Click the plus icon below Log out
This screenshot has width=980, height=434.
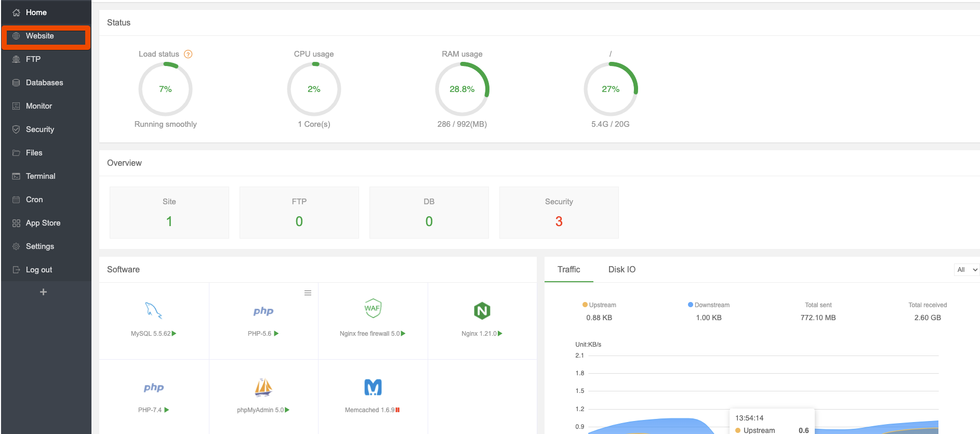[x=44, y=292]
